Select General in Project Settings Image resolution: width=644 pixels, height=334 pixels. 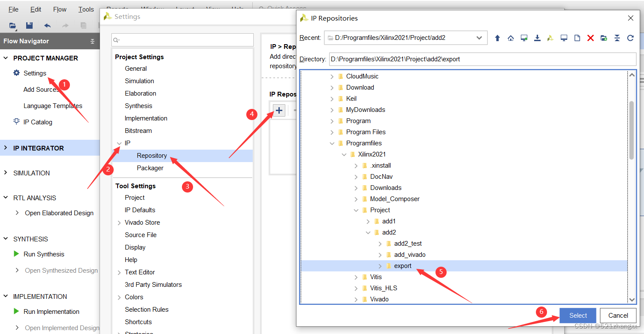[136, 69]
